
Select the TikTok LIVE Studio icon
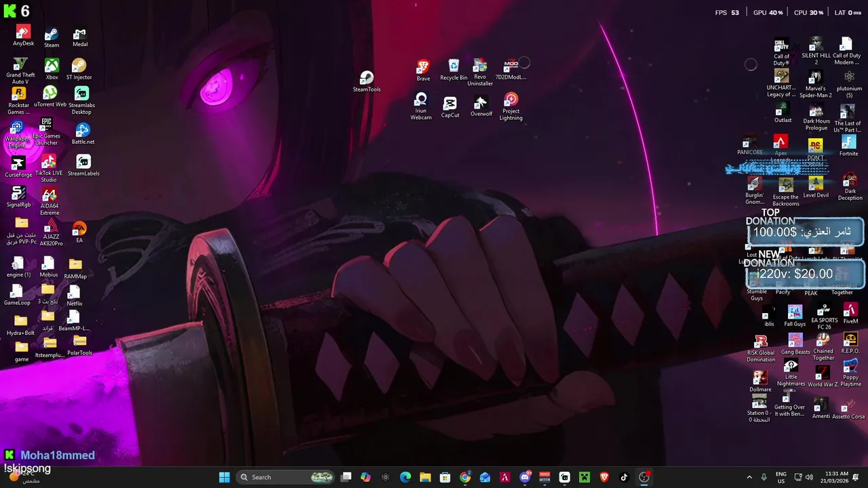49,169
